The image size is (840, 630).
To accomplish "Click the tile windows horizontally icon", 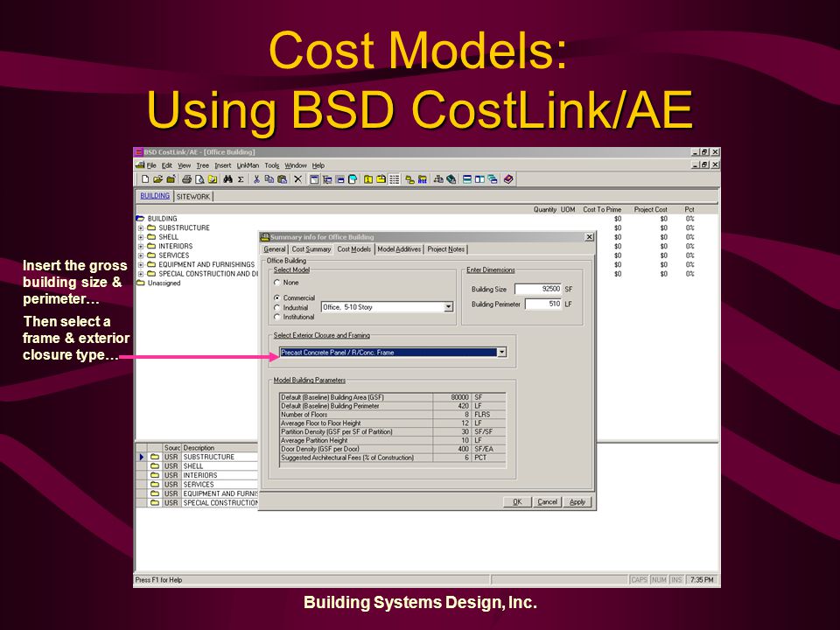I will pyautogui.click(x=467, y=178).
